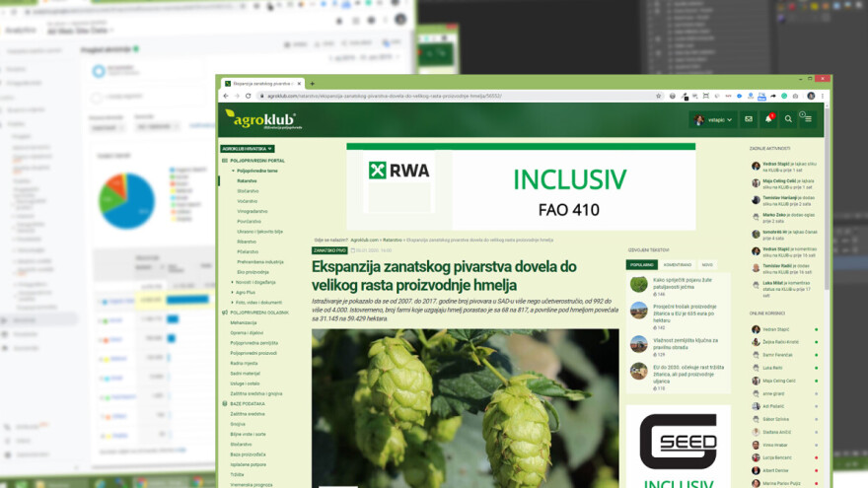Click the Zanatsko pivo category tag
The width and height of the screenshot is (868, 488).
(x=329, y=251)
